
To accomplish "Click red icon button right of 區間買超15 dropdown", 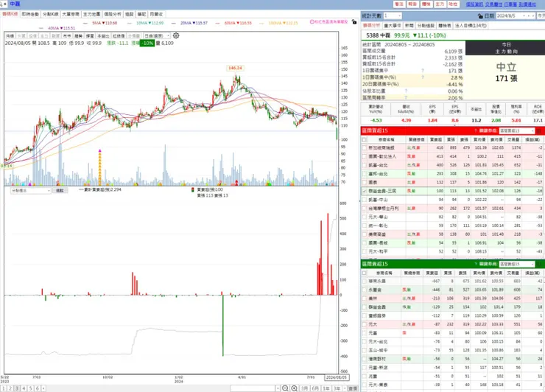I will (539, 130).
